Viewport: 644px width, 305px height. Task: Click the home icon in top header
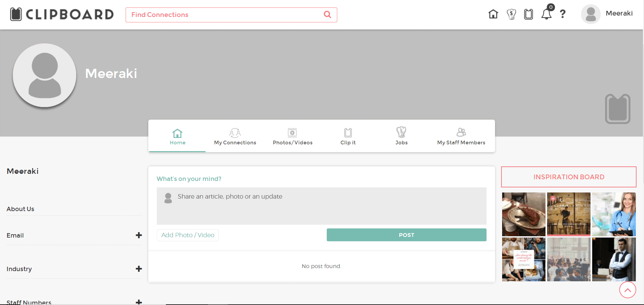point(493,14)
